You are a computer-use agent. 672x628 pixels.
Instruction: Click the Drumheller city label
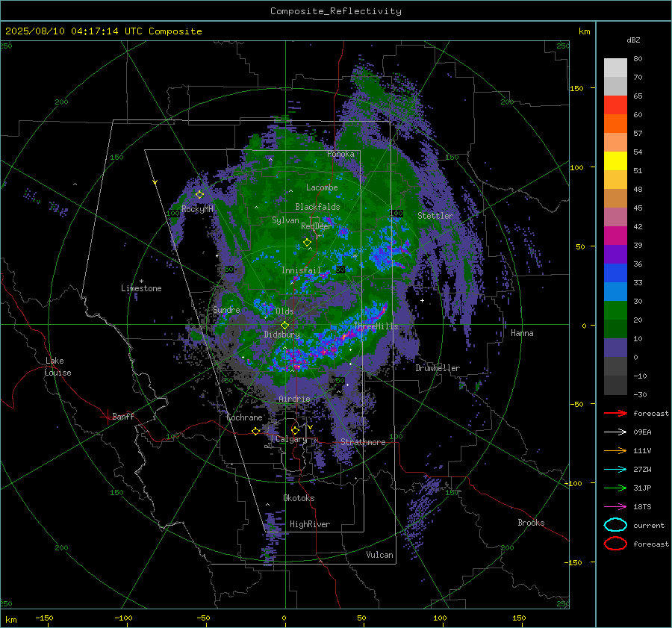pos(438,368)
